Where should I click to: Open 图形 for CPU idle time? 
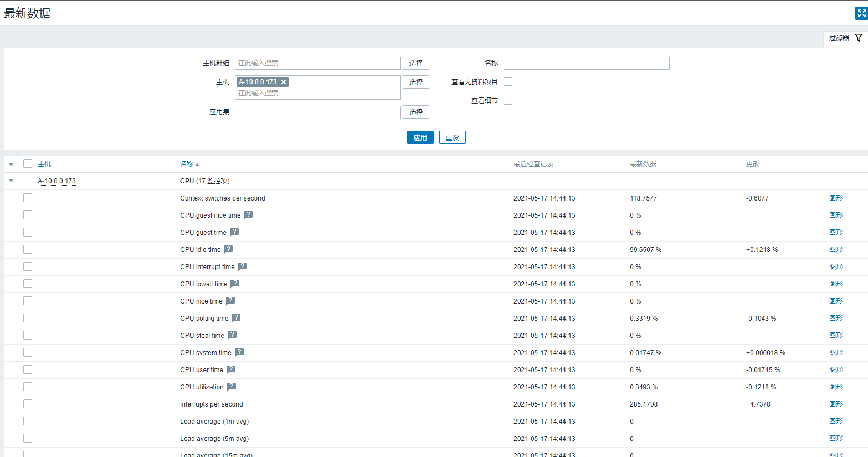click(x=836, y=249)
